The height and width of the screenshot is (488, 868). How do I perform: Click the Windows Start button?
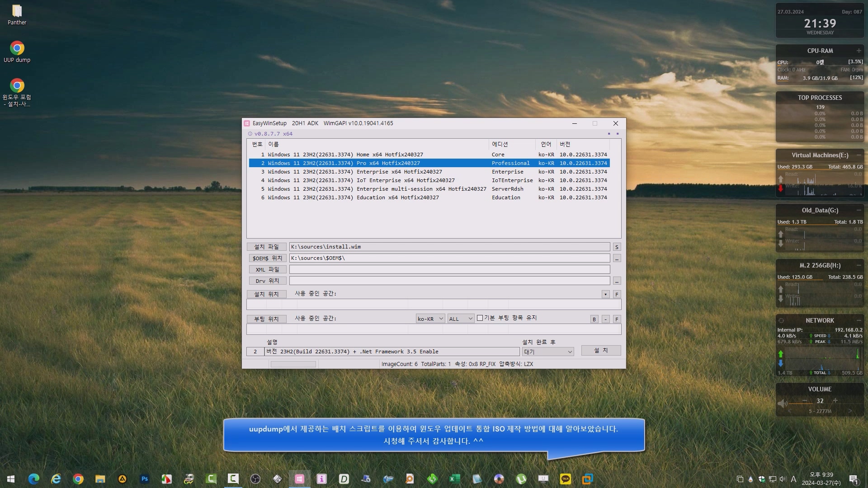11,479
